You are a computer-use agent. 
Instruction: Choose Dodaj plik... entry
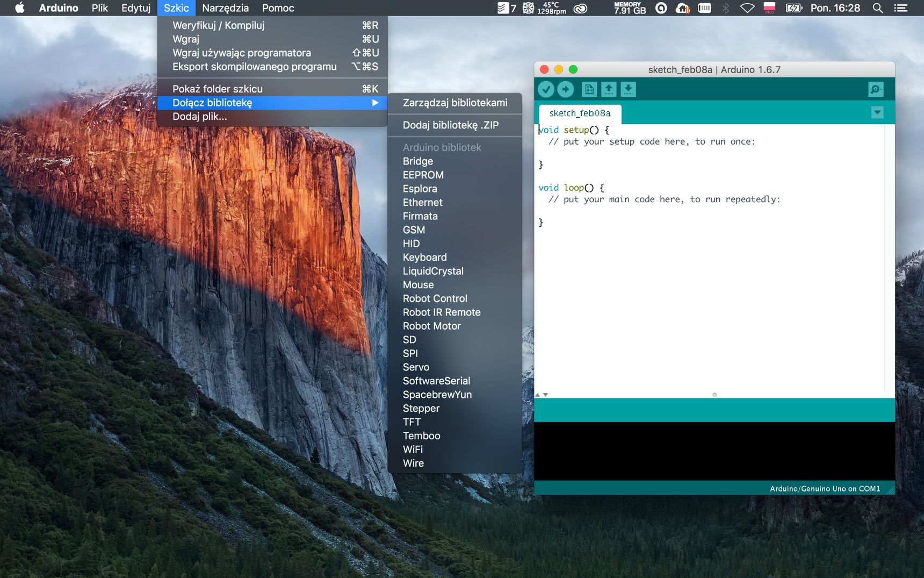(x=272, y=117)
